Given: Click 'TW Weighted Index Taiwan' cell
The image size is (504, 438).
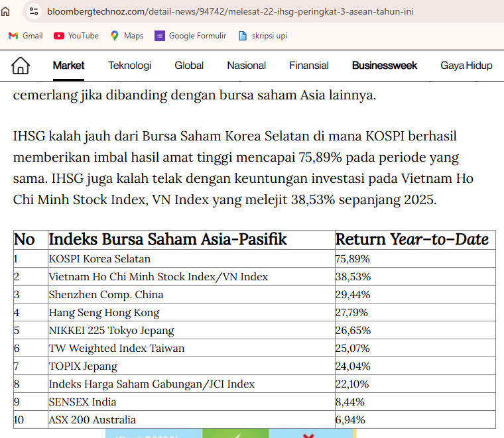Looking at the screenshot, I should [192, 348].
